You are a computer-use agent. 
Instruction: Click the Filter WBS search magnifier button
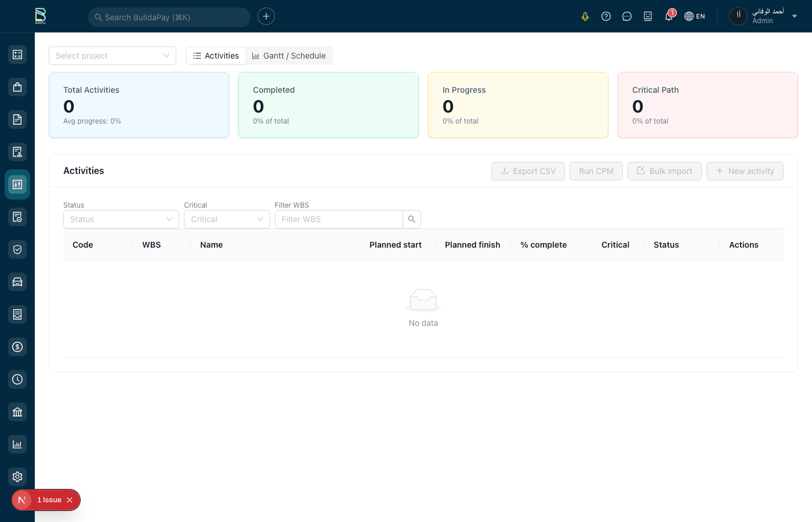click(412, 219)
